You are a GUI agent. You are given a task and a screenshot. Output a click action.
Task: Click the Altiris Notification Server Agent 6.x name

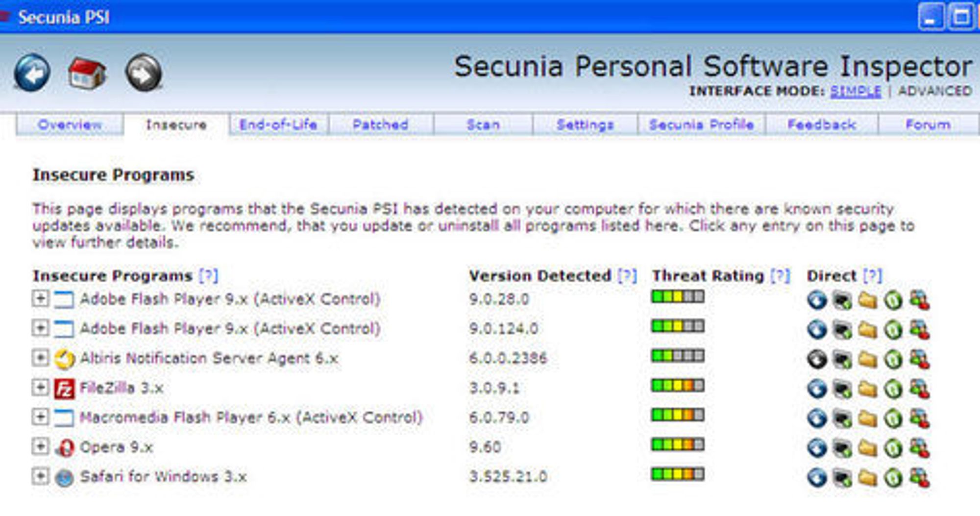209,358
